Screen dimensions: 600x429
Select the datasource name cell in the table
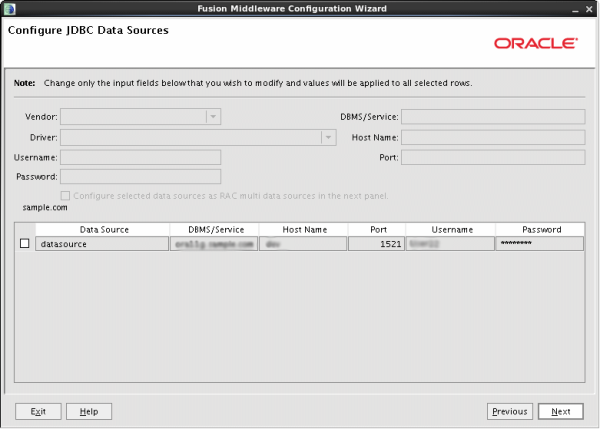tap(102, 244)
